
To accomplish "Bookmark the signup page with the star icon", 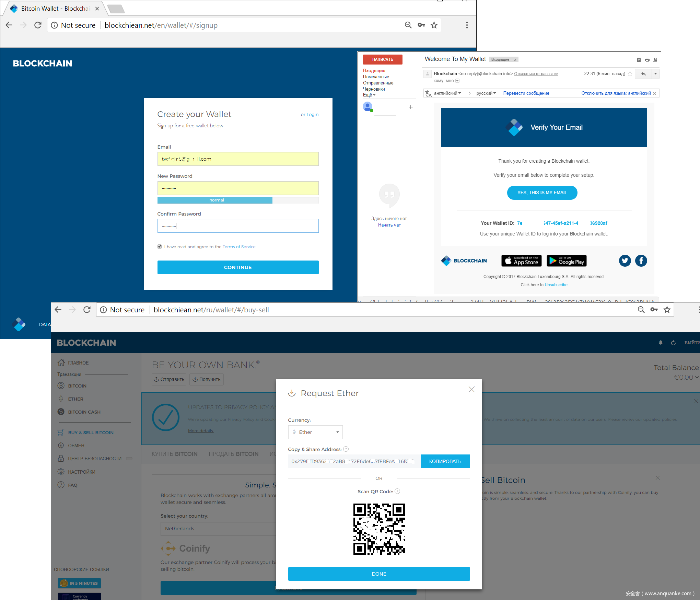I will pyautogui.click(x=434, y=25).
